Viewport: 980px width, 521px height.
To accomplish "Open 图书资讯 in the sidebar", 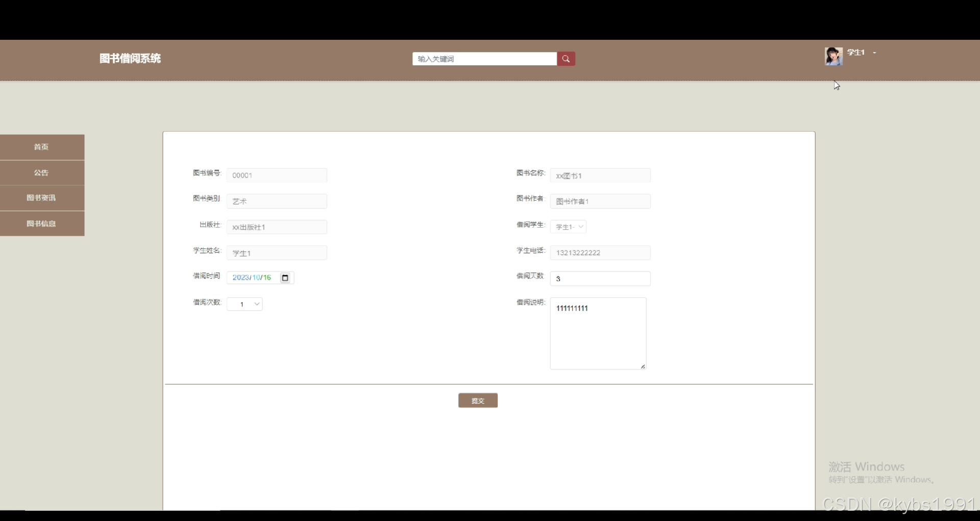I will point(42,198).
